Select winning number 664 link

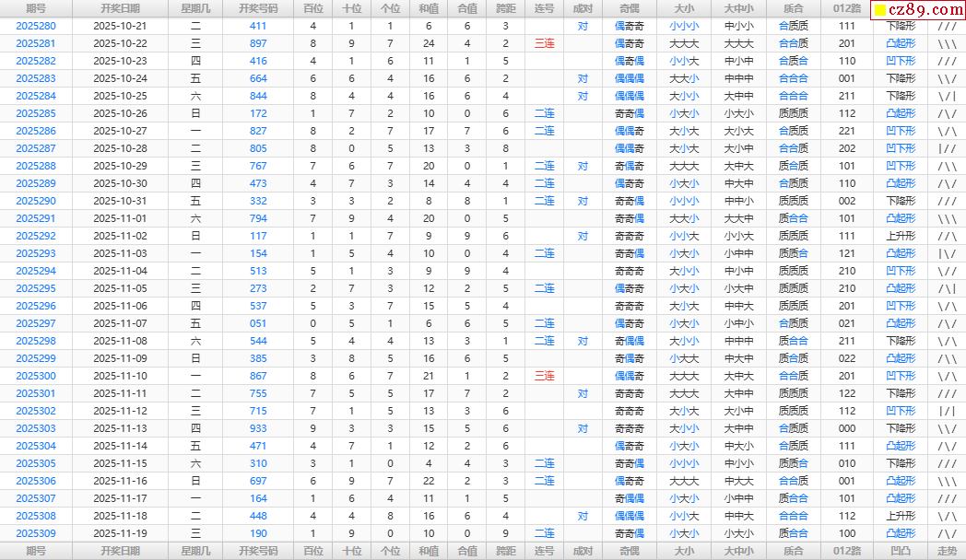[x=258, y=79]
